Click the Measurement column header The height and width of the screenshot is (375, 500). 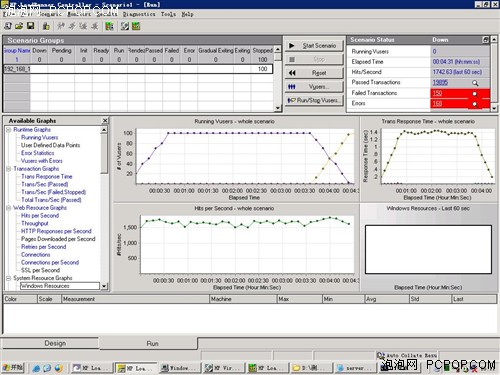135,299
